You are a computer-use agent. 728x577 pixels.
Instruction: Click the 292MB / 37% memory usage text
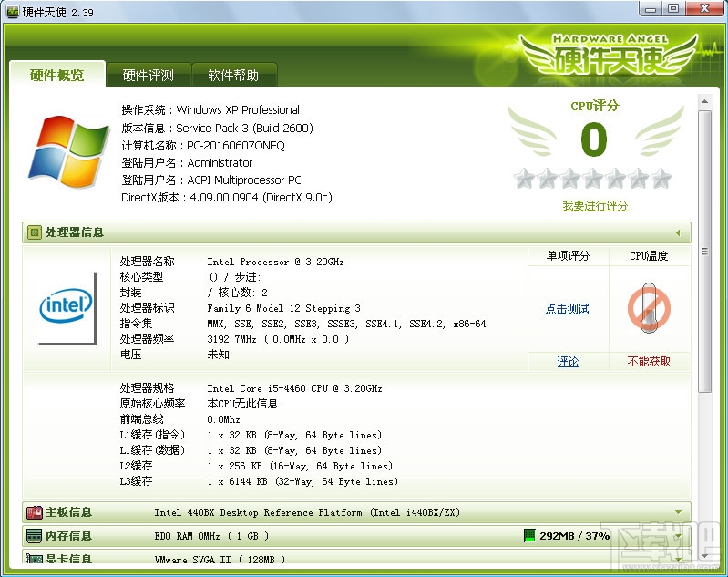coord(574,536)
